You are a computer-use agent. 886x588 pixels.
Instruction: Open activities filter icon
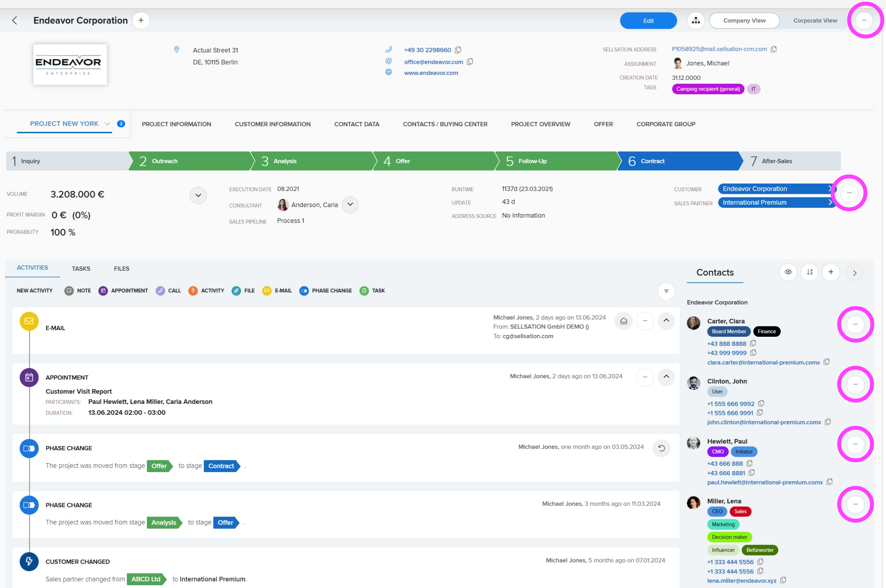click(x=666, y=292)
